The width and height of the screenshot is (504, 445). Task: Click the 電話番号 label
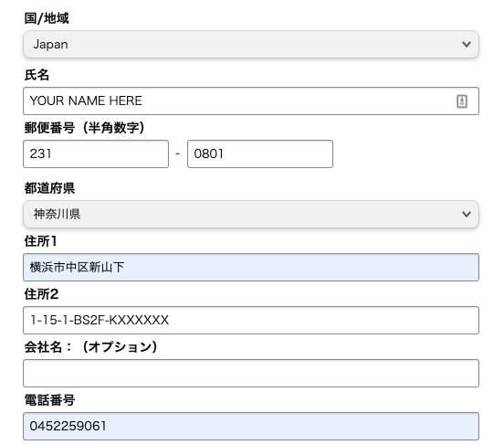(50, 400)
